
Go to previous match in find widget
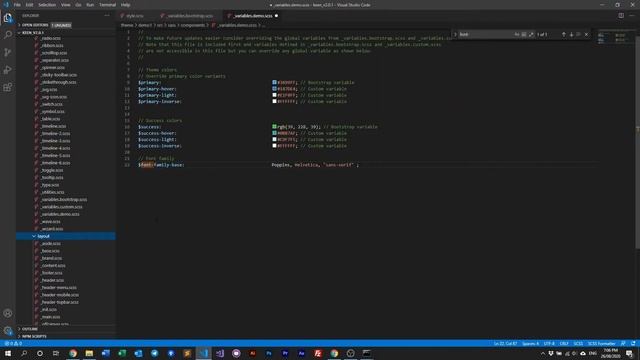tap(564, 35)
